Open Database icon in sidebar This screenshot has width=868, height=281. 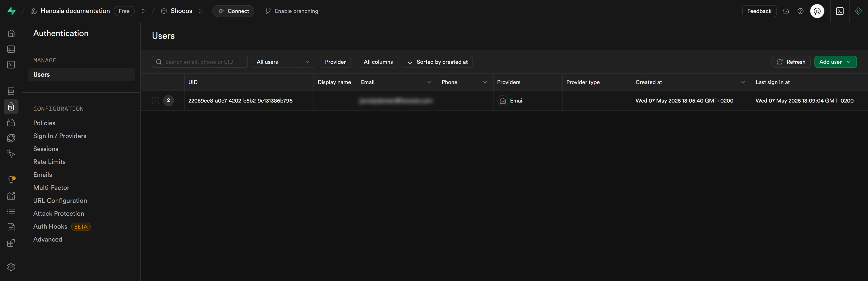click(11, 91)
